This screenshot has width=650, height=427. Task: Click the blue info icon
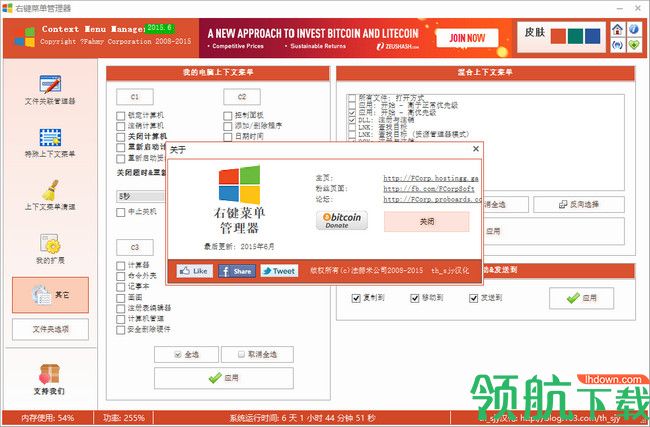click(633, 29)
